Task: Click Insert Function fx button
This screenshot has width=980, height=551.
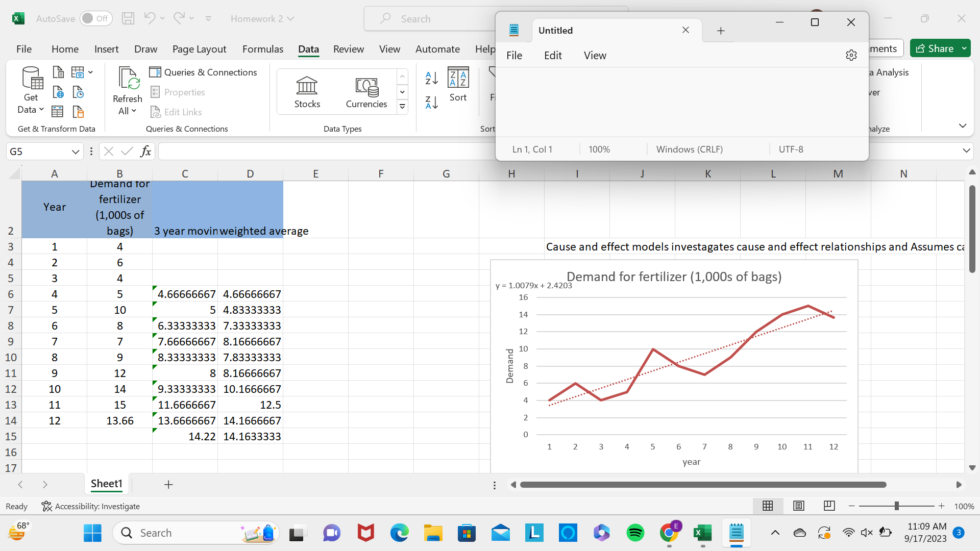Action: tap(145, 151)
